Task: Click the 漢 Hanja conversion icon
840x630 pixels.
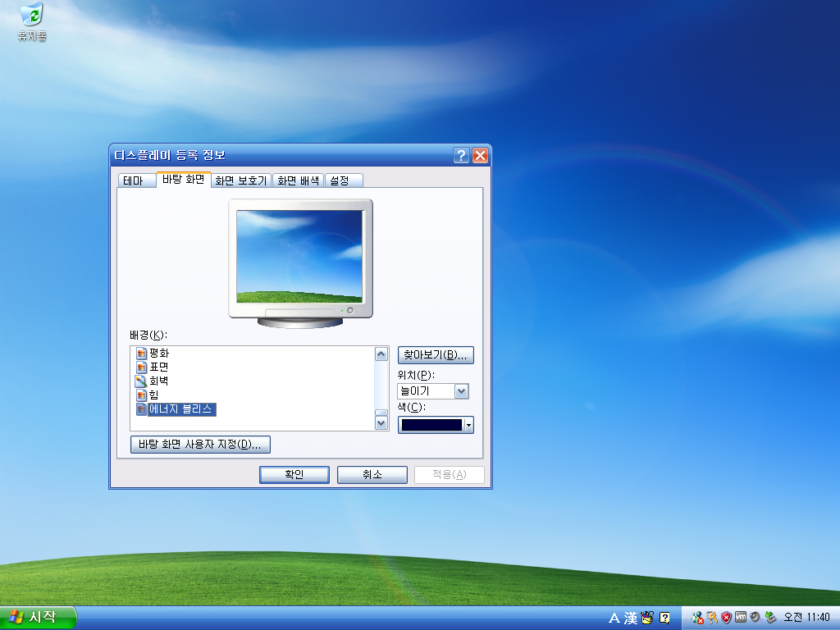Action: click(x=631, y=619)
